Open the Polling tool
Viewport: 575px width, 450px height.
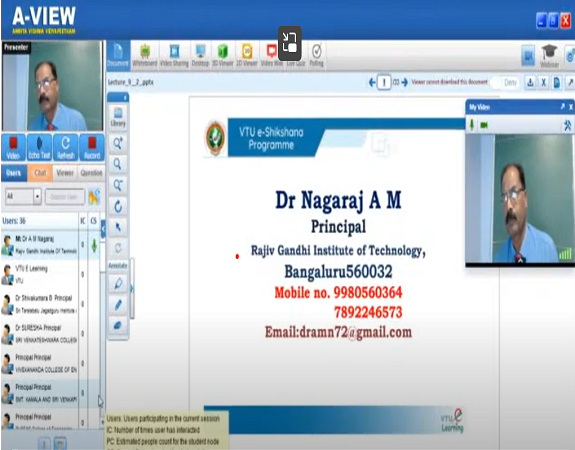tap(316, 55)
